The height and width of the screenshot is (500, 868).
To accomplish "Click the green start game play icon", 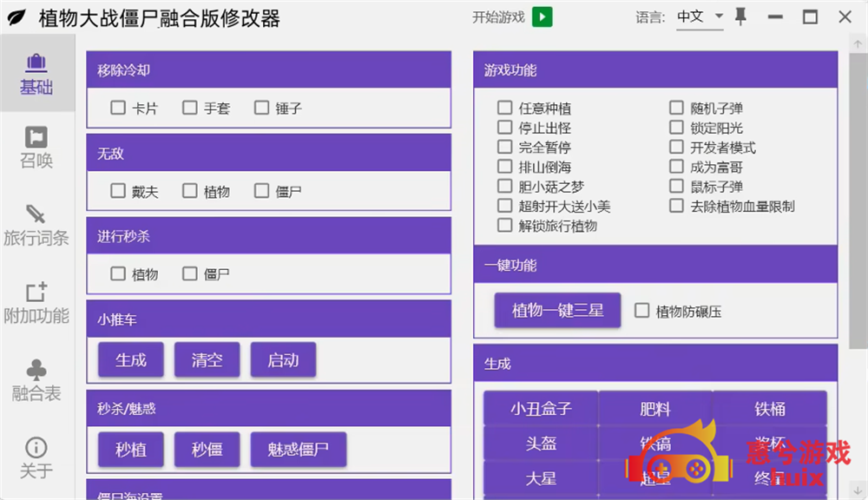I will [x=542, y=17].
